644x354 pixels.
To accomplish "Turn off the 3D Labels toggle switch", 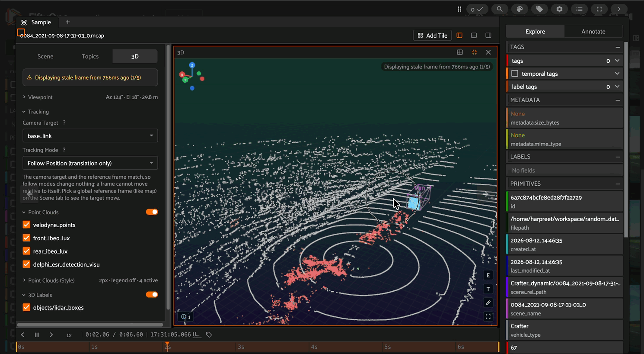I will click(152, 295).
